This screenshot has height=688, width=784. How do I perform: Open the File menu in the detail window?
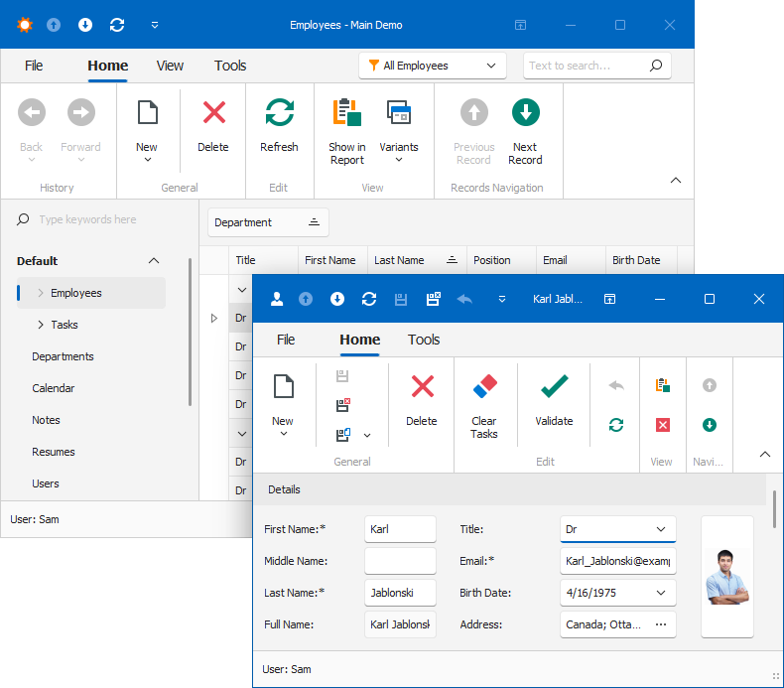coord(286,340)
